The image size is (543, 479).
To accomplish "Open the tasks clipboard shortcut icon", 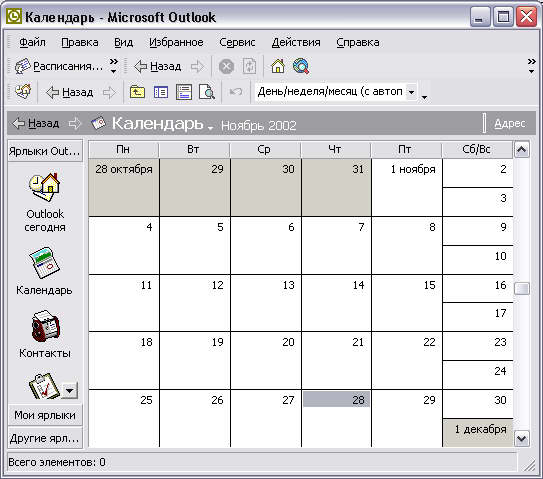I will coord(44,386).
